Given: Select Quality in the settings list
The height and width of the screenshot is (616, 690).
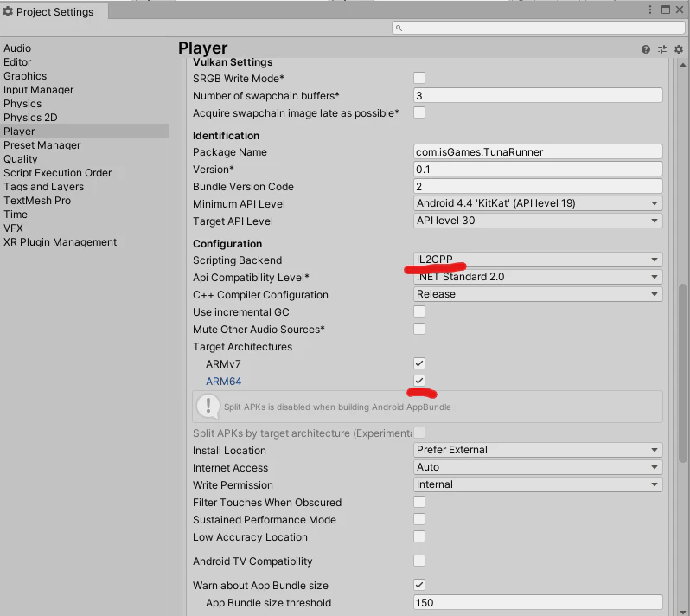Looking at the screenshot, I should 21,159.
